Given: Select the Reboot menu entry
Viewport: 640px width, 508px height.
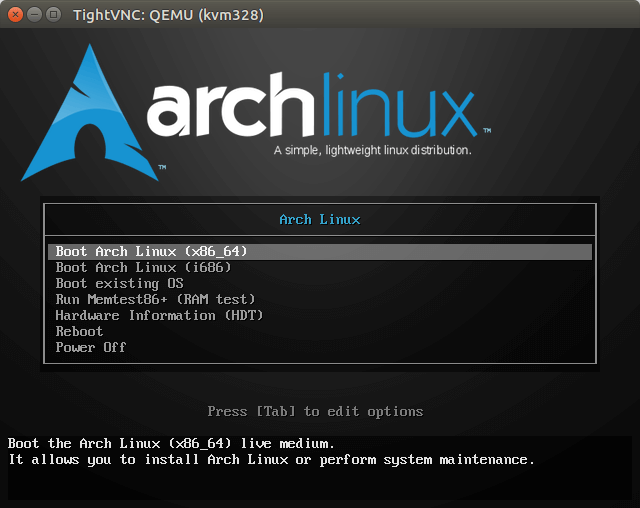Looking at the screenshot, I should [79, 331].
